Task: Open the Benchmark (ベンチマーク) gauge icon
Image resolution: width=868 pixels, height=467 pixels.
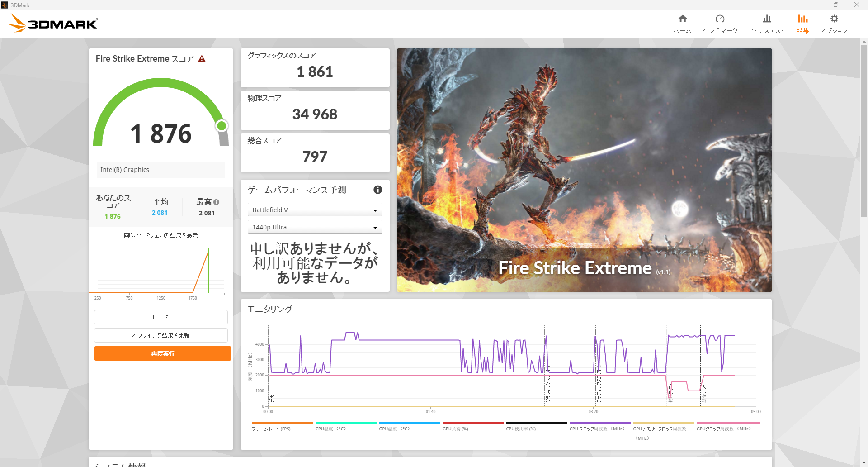Action: 720,19
